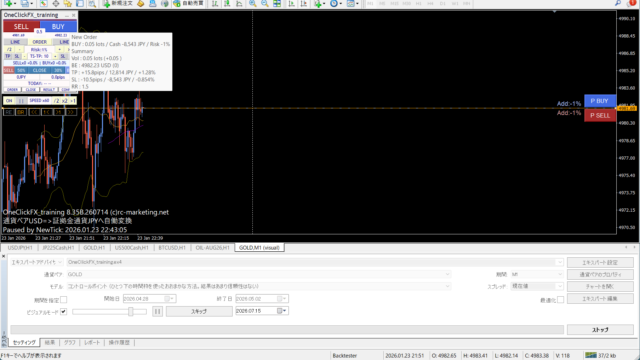Switch to BTCUSD,H1 chart tab
Viewport: 640px width, 360px height.
pos(172,248)
